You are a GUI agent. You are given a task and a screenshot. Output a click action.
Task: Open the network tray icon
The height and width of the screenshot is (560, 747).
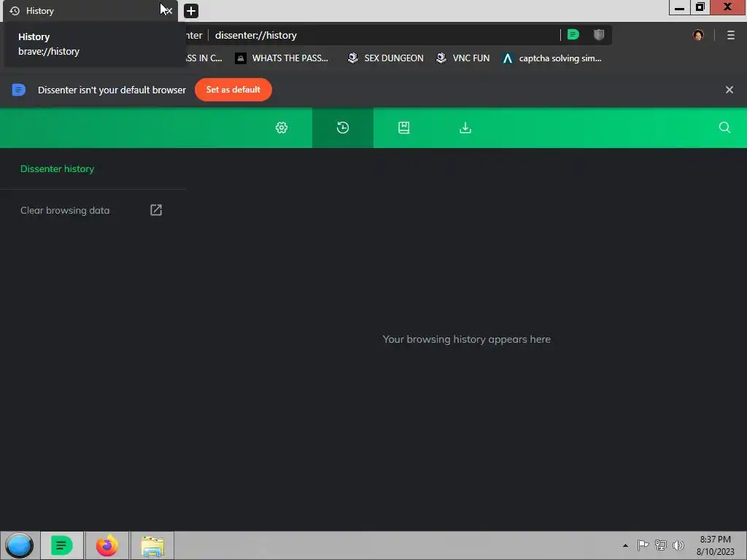[x=661, y=545]
